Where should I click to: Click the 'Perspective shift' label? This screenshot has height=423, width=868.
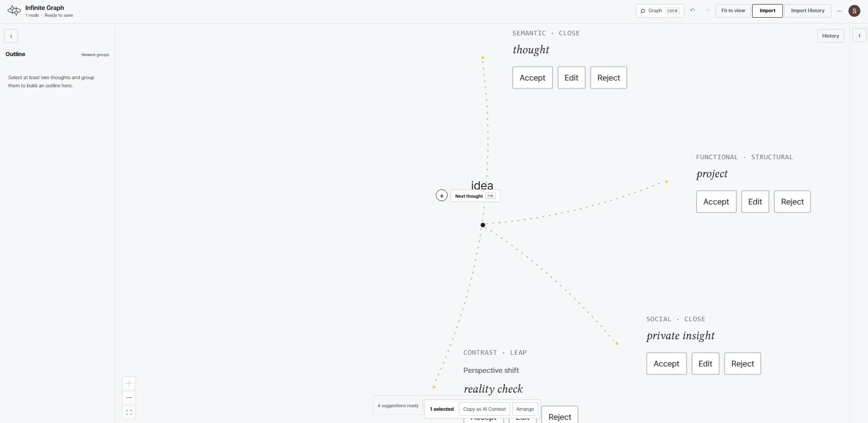(491, 370)
